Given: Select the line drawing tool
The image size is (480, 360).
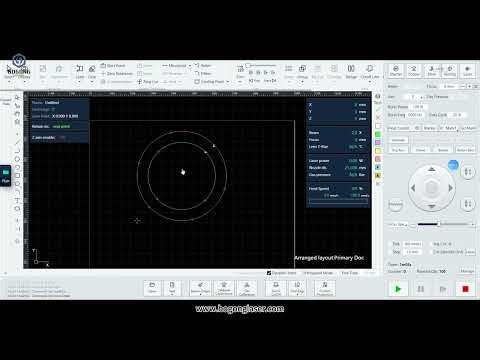Looking at the screenshot, I should pyautogui.click(x=17, y=142).
